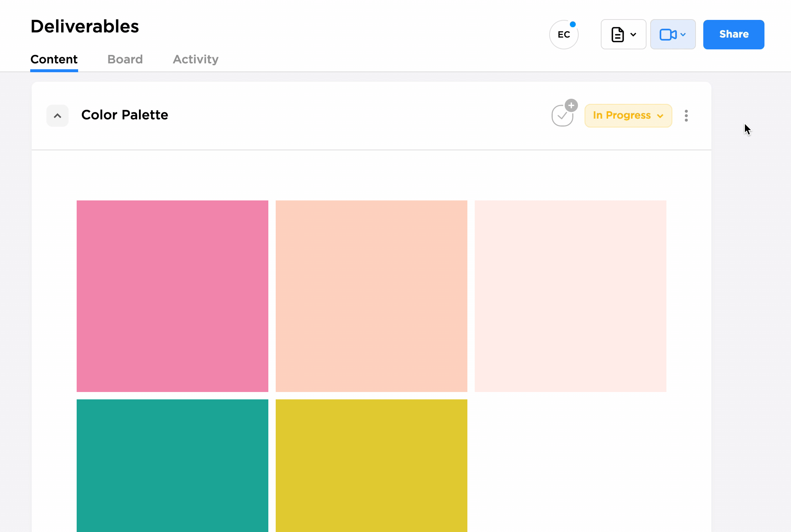The height and width of the screenshot is (532, 791).
Task: Open the document icon menu
Action: [618, 35]
